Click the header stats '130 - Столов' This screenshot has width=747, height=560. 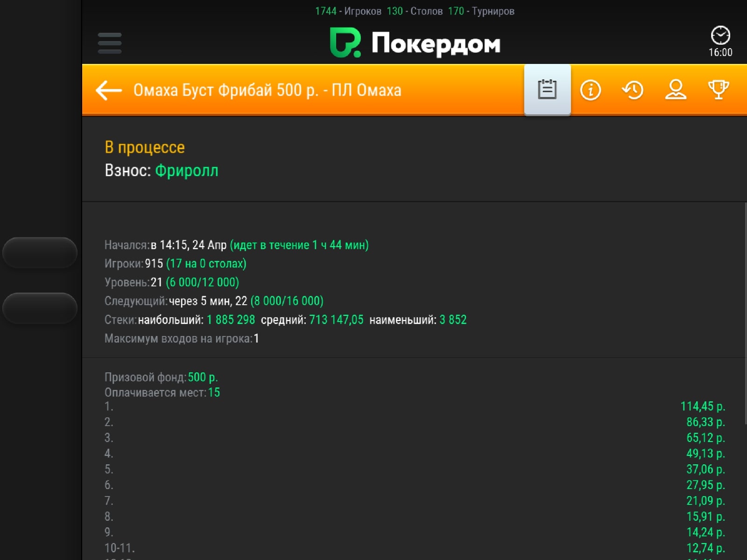click(x=415, y=11)
